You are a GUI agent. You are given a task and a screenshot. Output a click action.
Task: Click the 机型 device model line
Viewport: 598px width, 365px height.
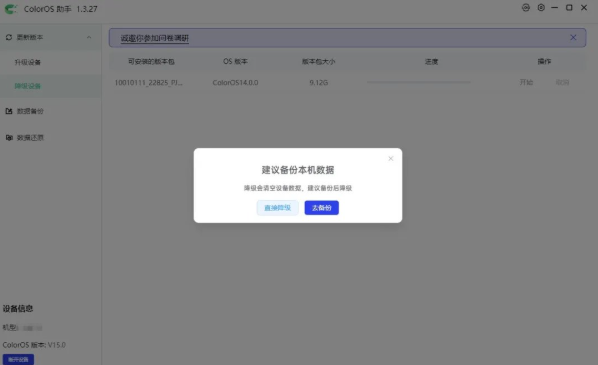coord(22,328)
